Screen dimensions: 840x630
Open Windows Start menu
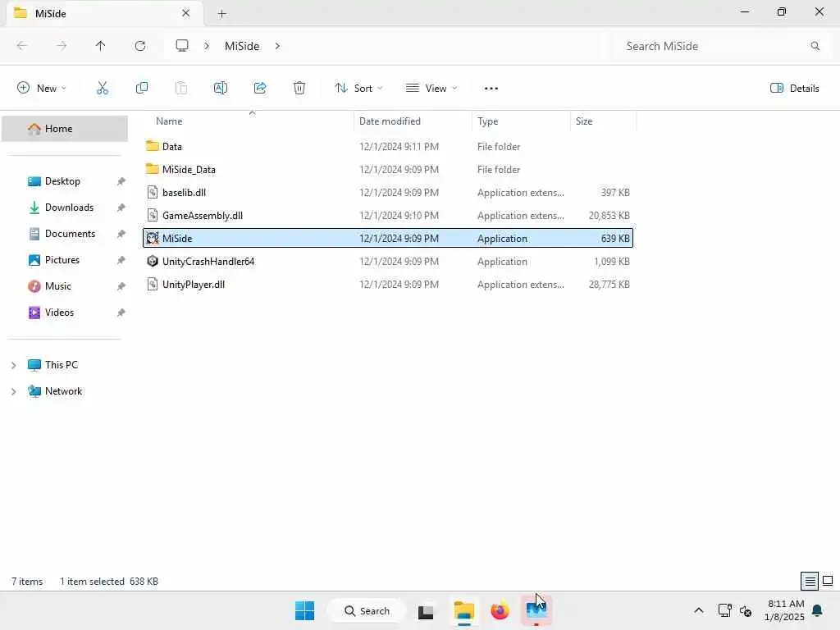tap(305, 610)
